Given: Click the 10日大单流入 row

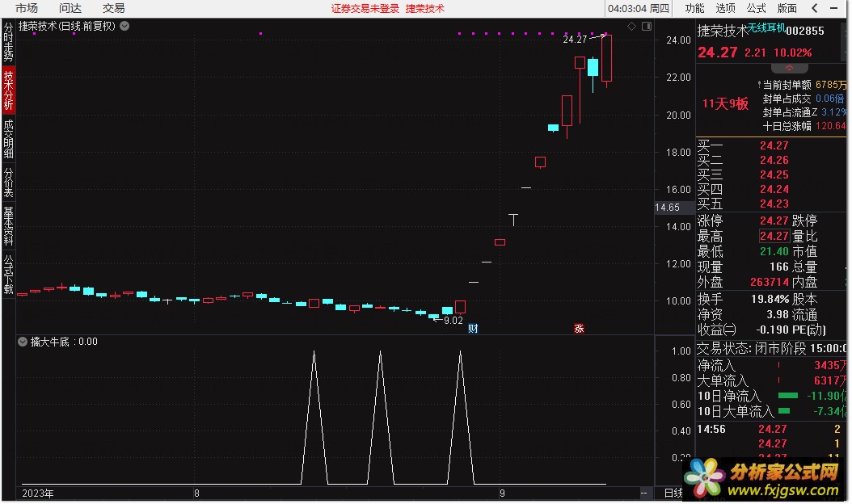Looking at the screenshot, I should [771, 411].
